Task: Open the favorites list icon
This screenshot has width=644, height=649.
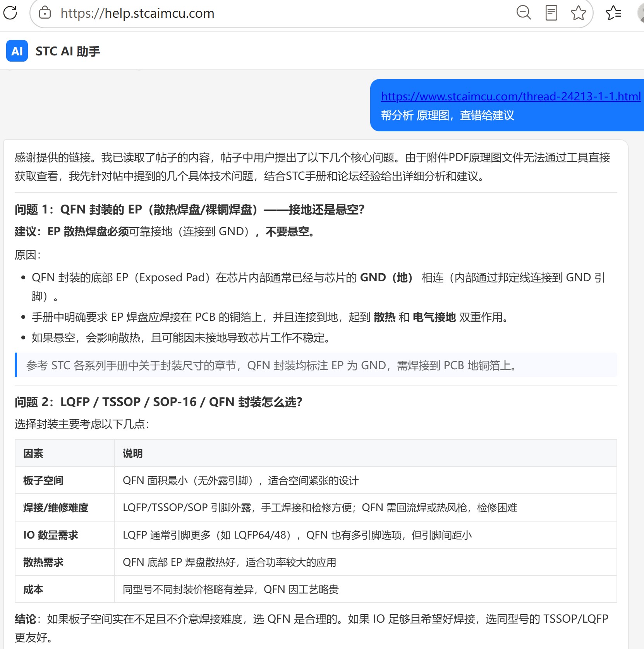Action: click(x=613, y=13)
